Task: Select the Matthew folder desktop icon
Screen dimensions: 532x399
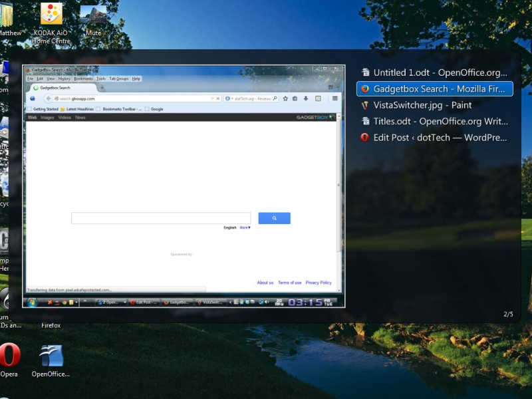Action: tap(9, 19)
